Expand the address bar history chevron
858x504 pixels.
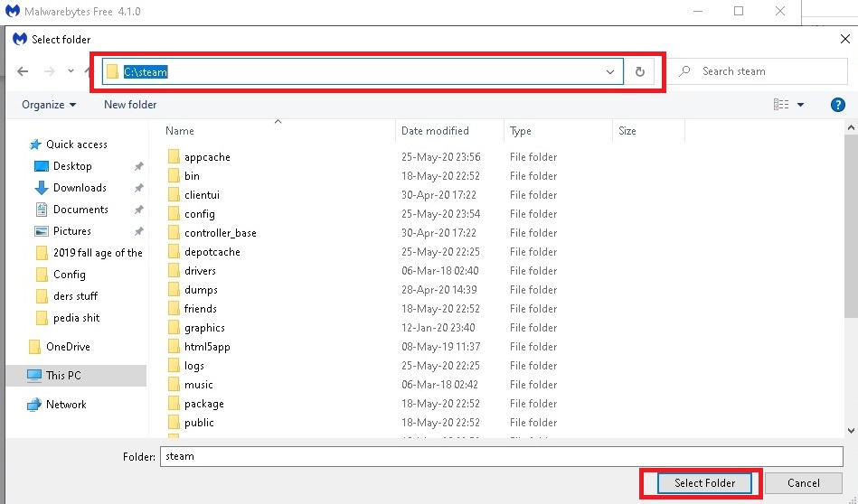pos(610,71)
